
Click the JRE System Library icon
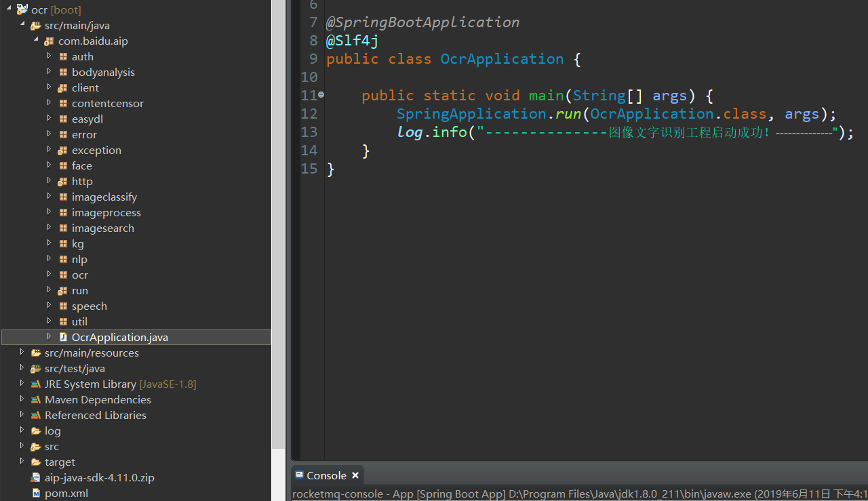click(35, 384)
